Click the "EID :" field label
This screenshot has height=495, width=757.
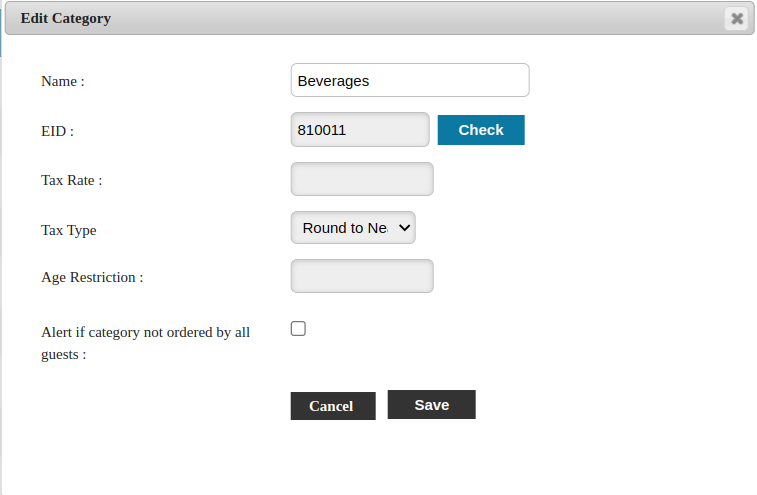tap(57, 131)
